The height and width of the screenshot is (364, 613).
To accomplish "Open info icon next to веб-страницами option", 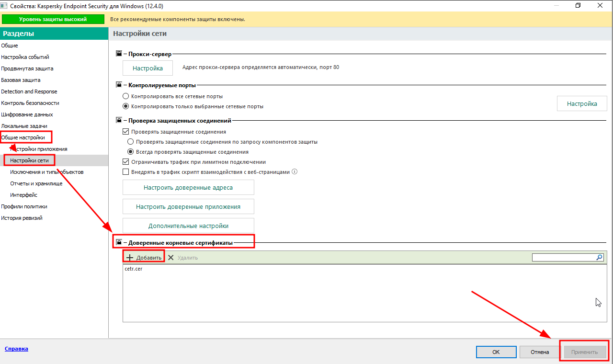I will [x=295, y=171].
